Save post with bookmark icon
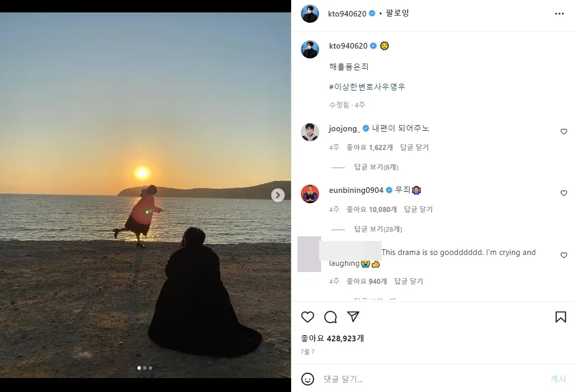575x392 pixels. [561, 317]
